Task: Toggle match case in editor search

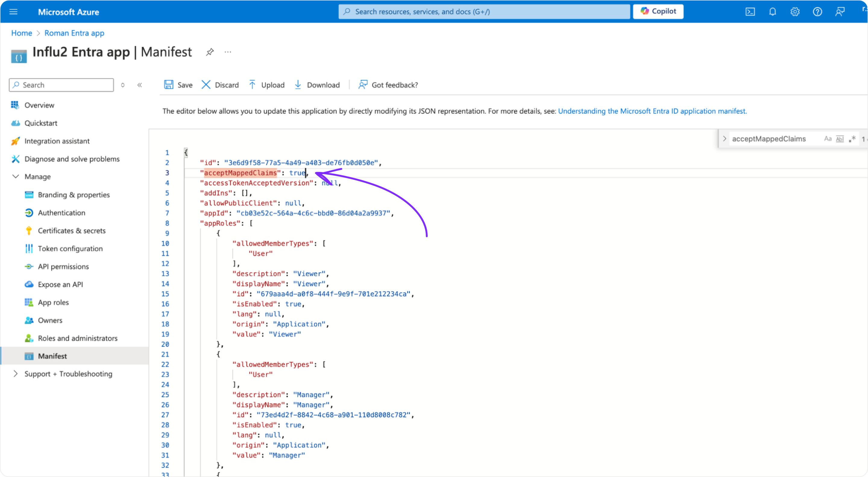Action: click(x=828, y=138)
